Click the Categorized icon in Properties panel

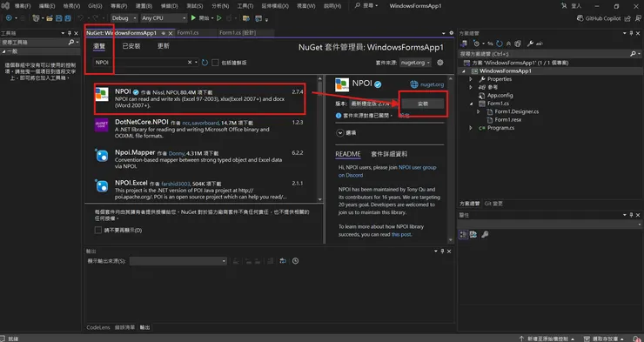click(x=463, y=234)
